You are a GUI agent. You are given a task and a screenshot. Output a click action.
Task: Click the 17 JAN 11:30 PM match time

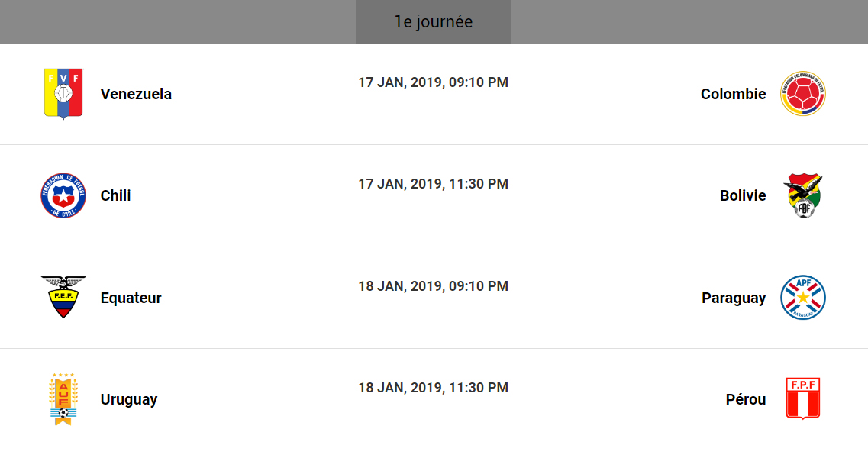[434, 184]
